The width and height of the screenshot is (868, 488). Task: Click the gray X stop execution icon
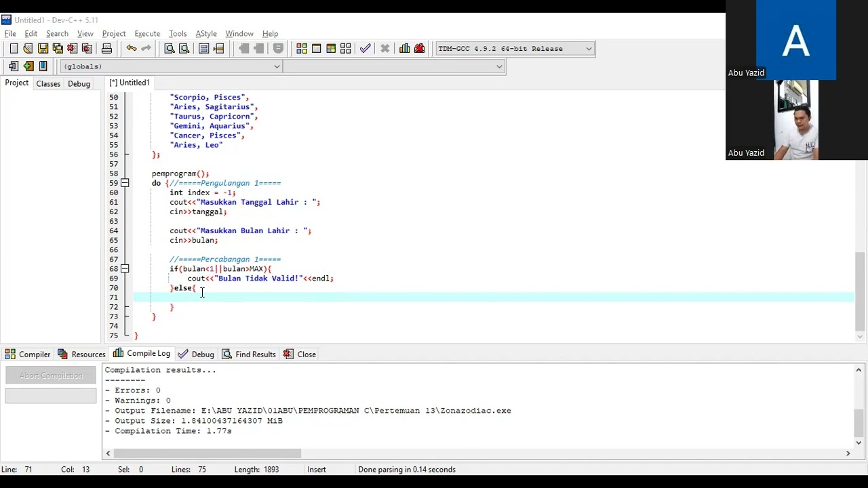[385, 48]
